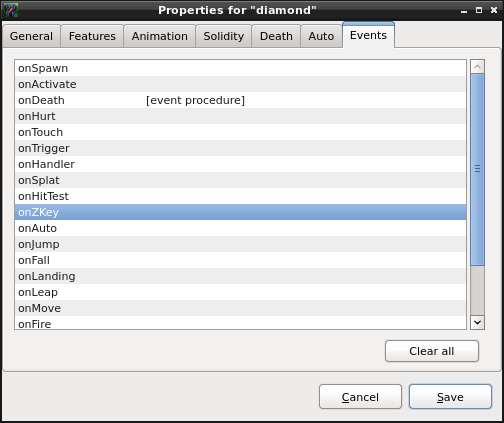Select the onDeath event procedure row
Screen dimensions: 504x423
(x=240, y=100)
